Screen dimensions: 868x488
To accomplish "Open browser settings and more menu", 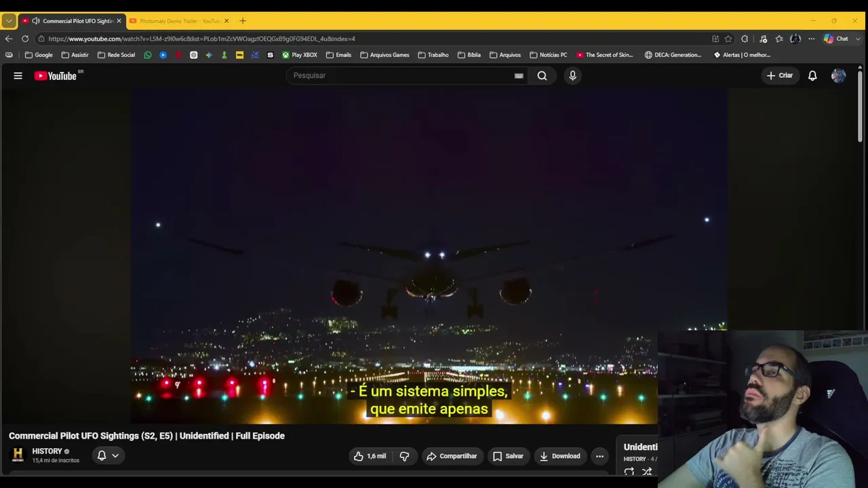I will click(811, 39).
